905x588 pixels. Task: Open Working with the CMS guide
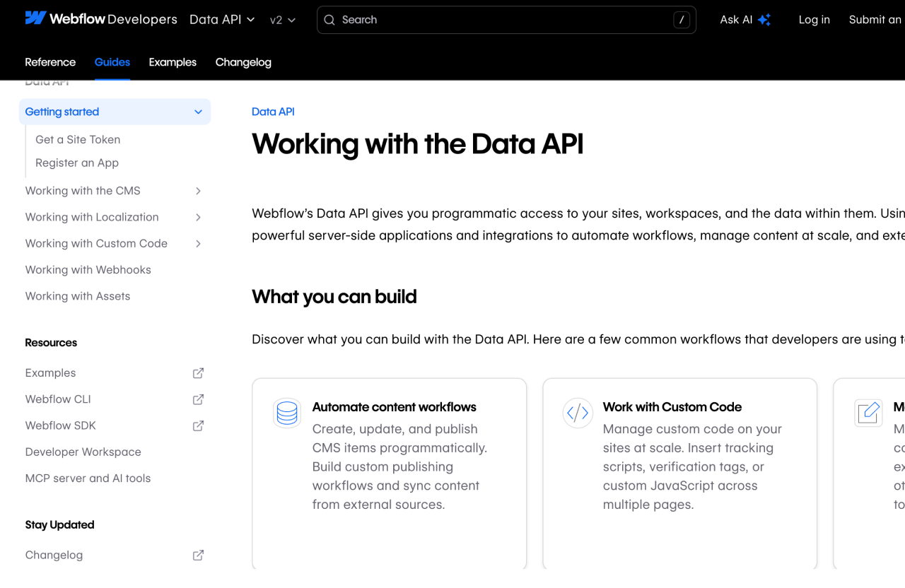[83, 191]
